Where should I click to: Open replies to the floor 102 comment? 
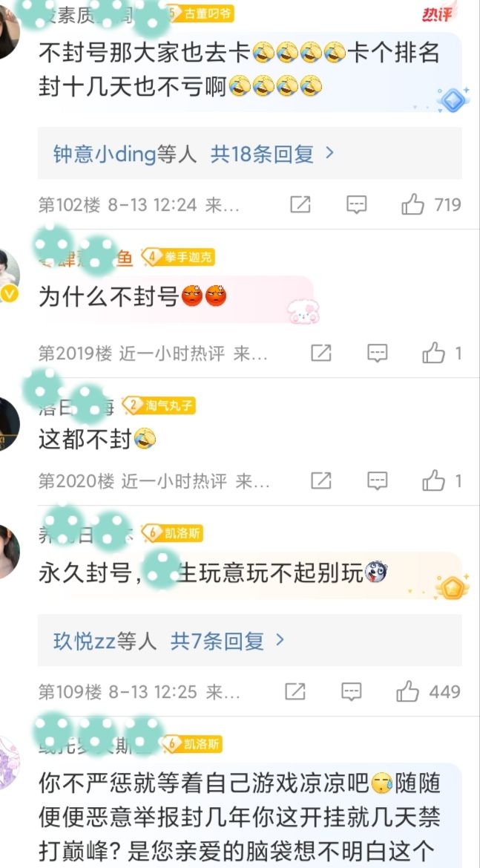(x=357, y=205)
